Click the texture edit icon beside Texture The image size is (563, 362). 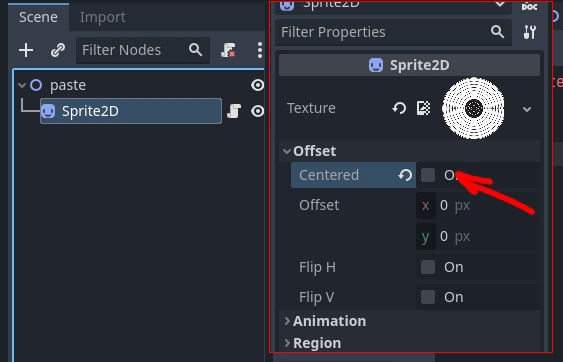point(423,108)
